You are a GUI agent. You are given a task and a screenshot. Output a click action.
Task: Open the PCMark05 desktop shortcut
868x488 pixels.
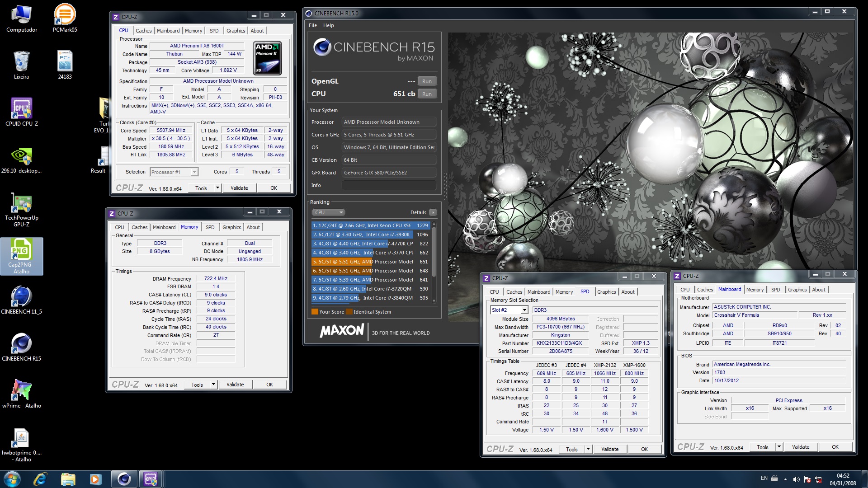[65, 19]
